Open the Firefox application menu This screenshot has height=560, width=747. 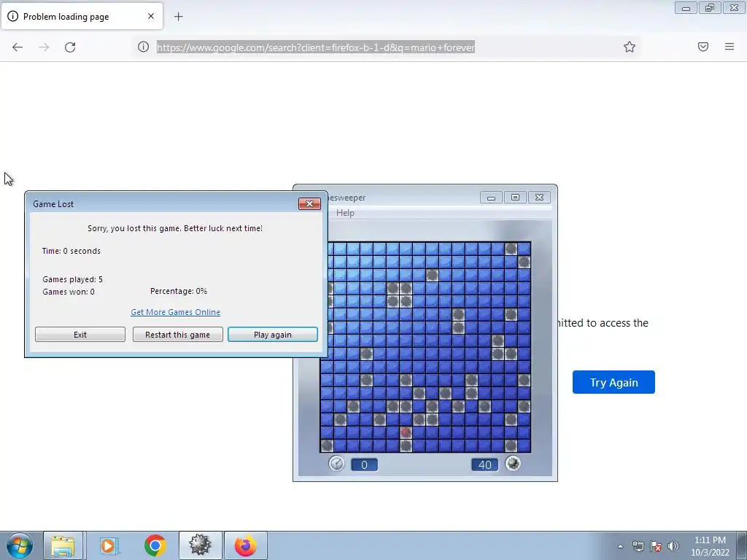pyautogui.click(x=729, y=47)
